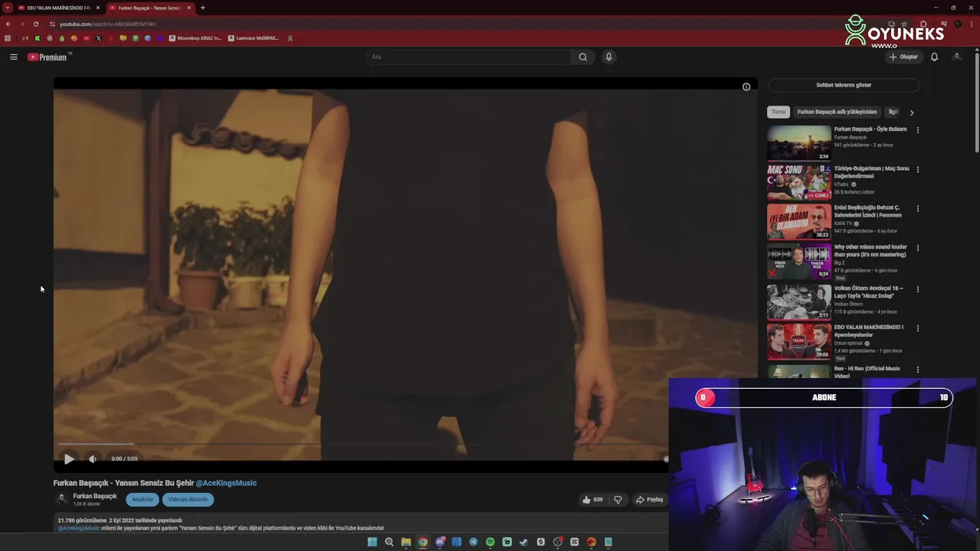The height and width of the screenshot is (551, 980).
Task: Play the video
Action: [69, 458]
